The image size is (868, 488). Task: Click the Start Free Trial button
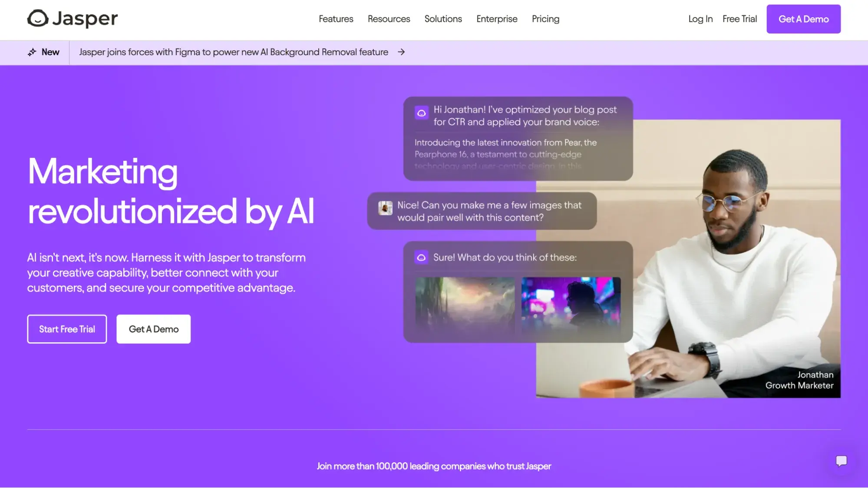click(x=67, y=329)
